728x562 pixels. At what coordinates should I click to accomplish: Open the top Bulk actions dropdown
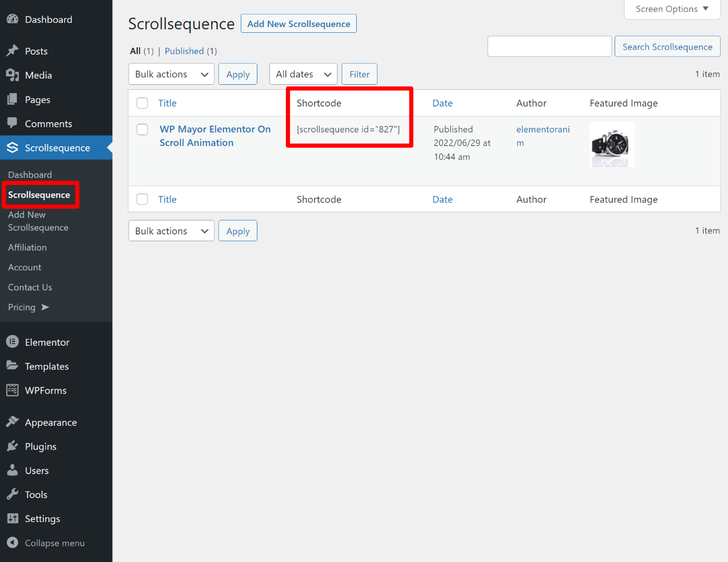(171, 74)
